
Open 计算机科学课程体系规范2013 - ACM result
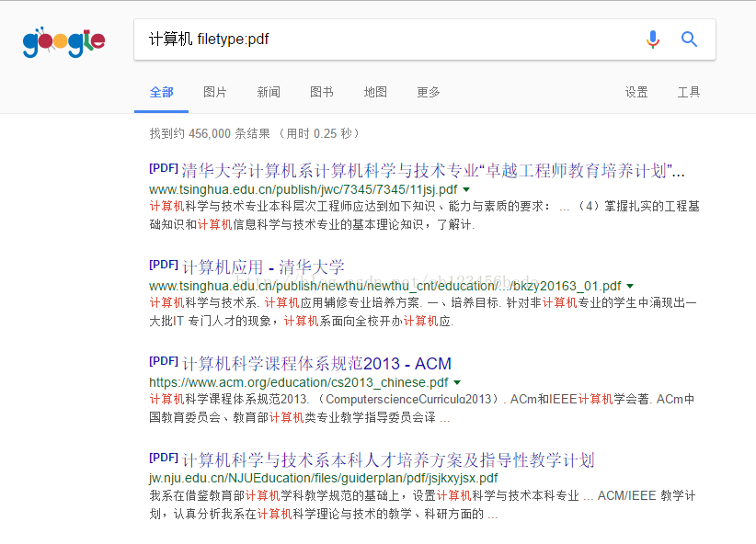[300, 363]
